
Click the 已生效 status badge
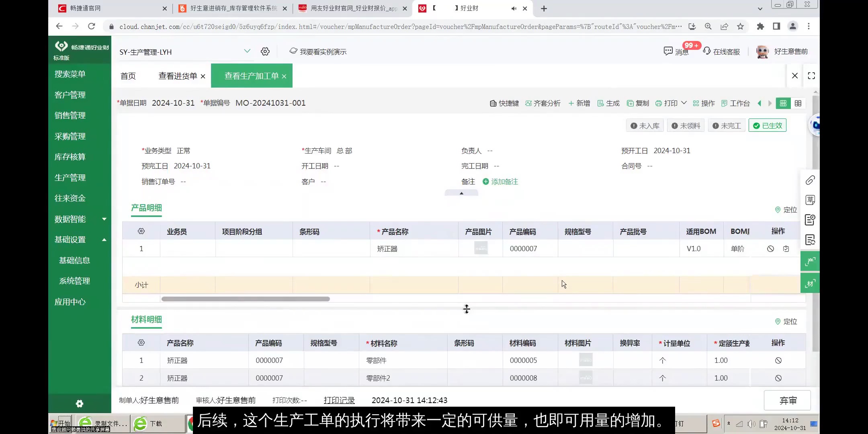pos(767,125)
